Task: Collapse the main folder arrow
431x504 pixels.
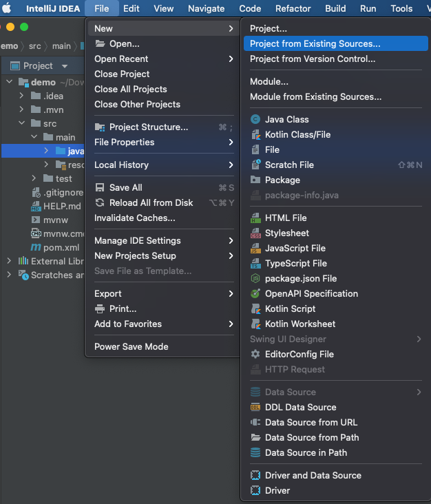Action: (34, 136)
